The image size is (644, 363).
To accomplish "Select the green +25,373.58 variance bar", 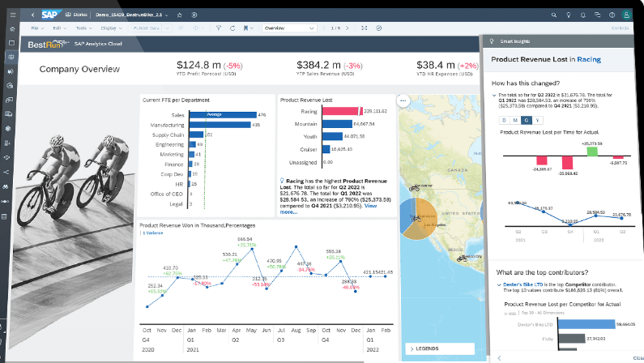I will [x=592, y=151].
